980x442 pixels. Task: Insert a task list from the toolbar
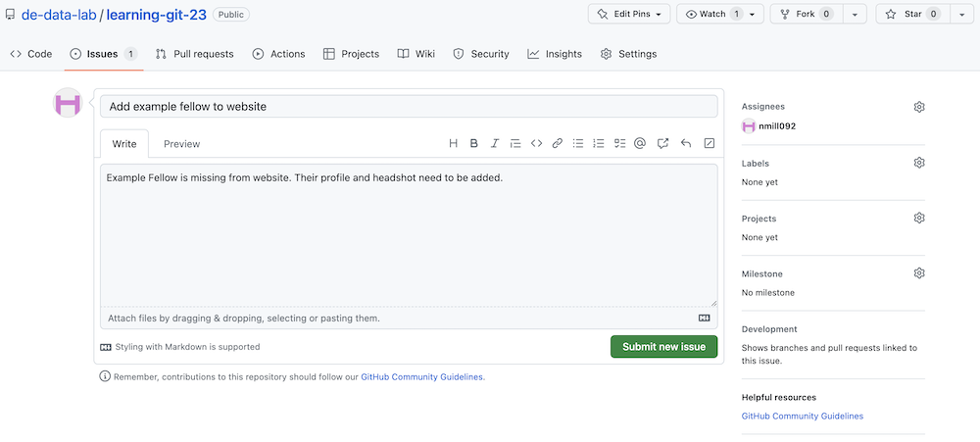(619, 143)
